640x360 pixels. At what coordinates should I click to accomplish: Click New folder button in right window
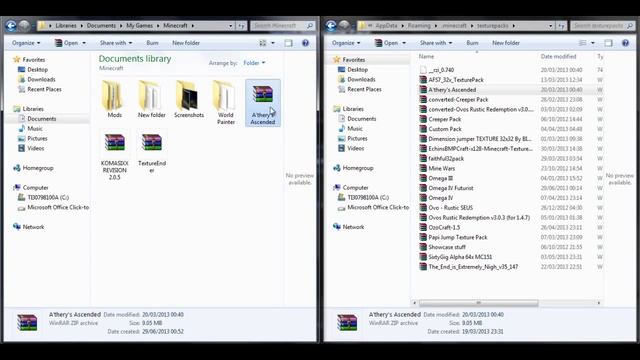[506, 43]
